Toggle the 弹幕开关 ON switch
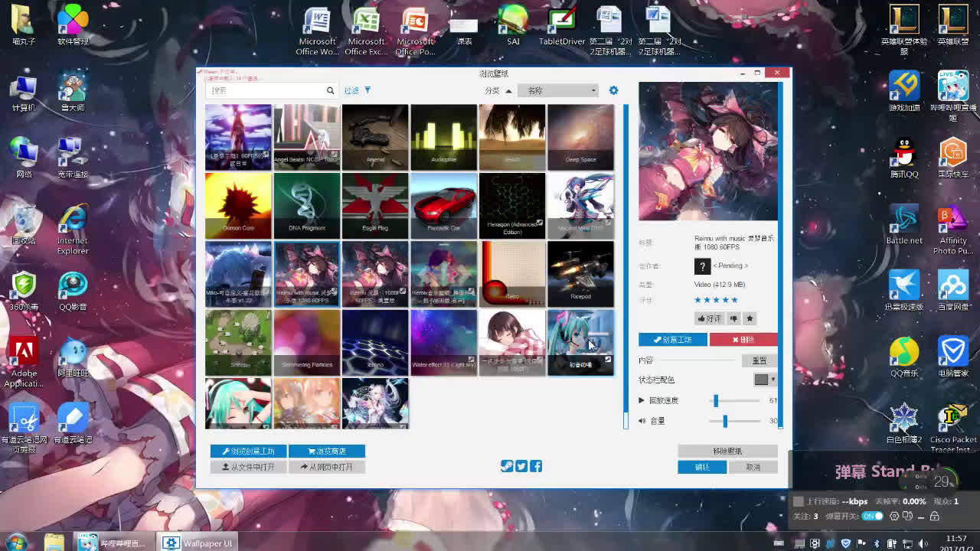Viewport: 980px width, 551px height. (x=872, y=517)
